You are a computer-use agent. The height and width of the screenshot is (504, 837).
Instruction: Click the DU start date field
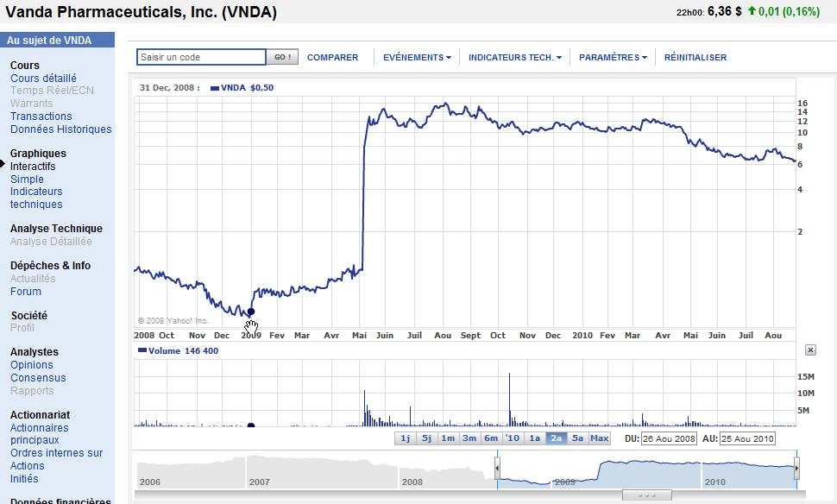pyautogui.click(x=669, y=439)
